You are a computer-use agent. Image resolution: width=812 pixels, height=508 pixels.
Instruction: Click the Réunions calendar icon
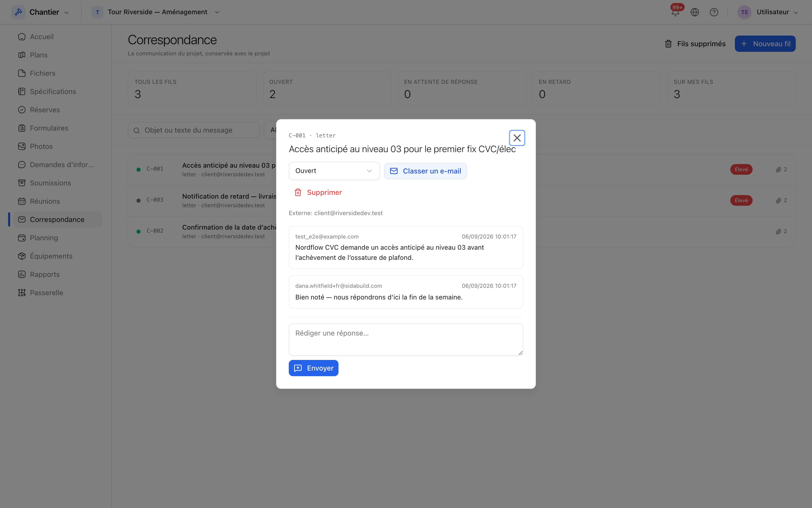[x=22, y=201]
